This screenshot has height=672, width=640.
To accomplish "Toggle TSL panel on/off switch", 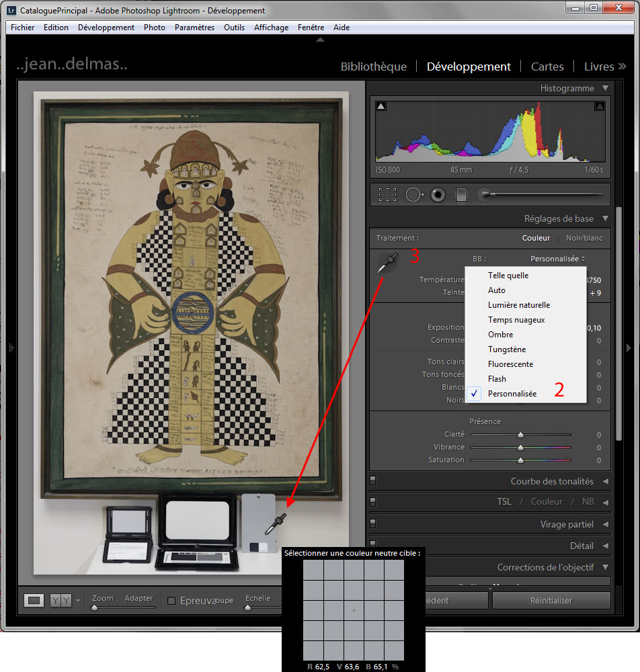I will 373,501.
